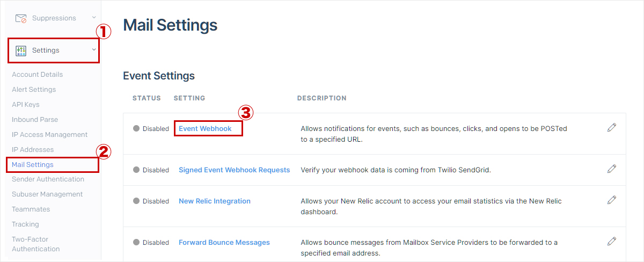The image size is (644, 262).
Task: Edit the Event Webhook setting via pencil icon
Action: coord(612,128)
